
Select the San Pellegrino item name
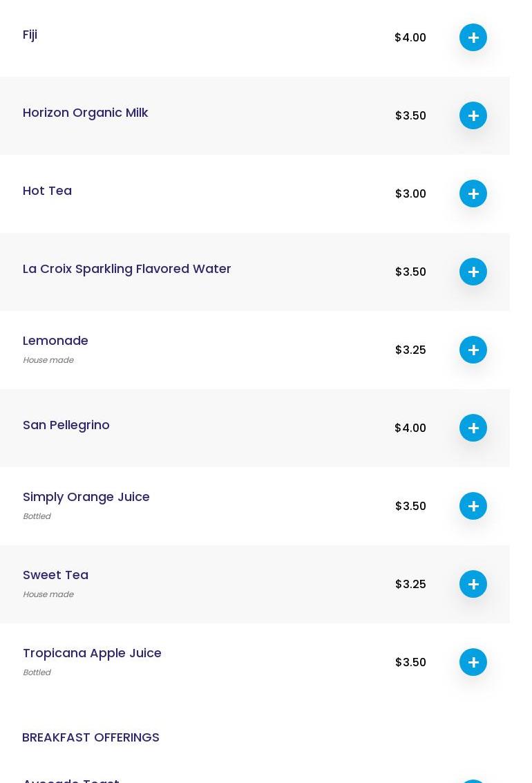tap(66, 425)
